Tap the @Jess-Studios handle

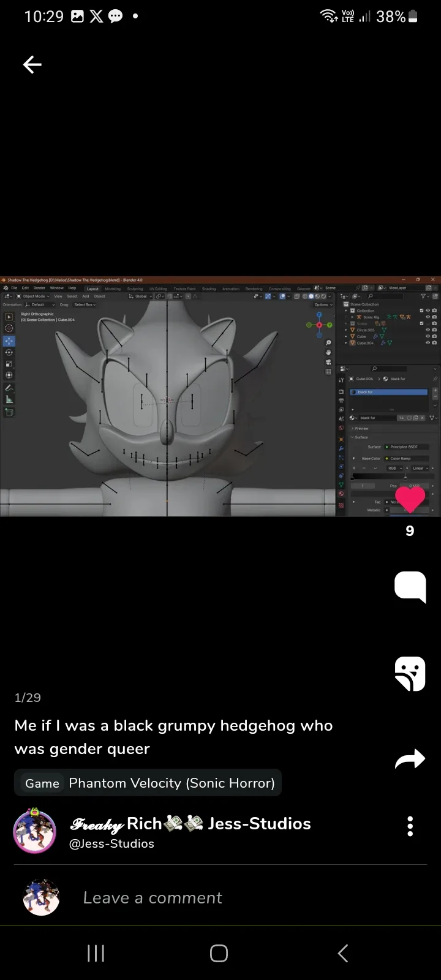[111, 844]
